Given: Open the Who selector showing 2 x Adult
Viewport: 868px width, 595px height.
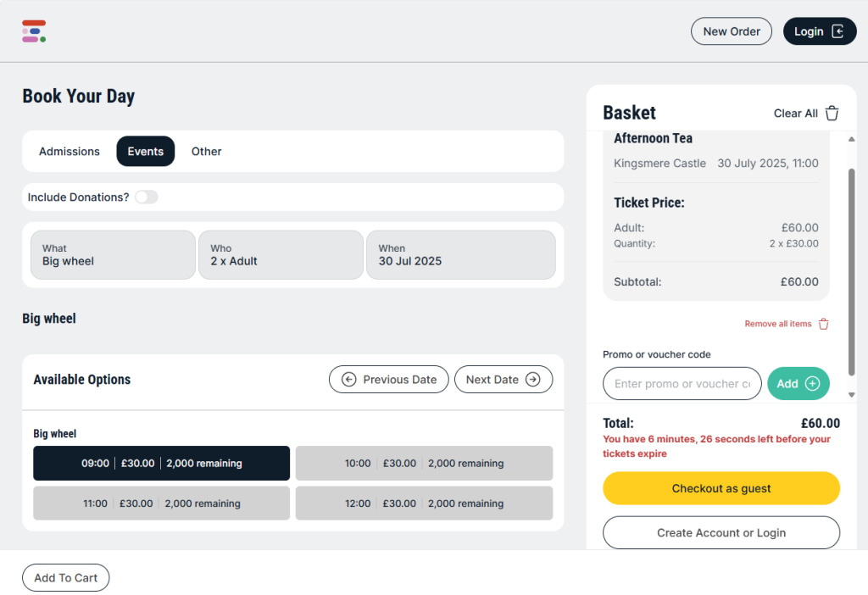Looking at the screenshot, I should point(281,255).
